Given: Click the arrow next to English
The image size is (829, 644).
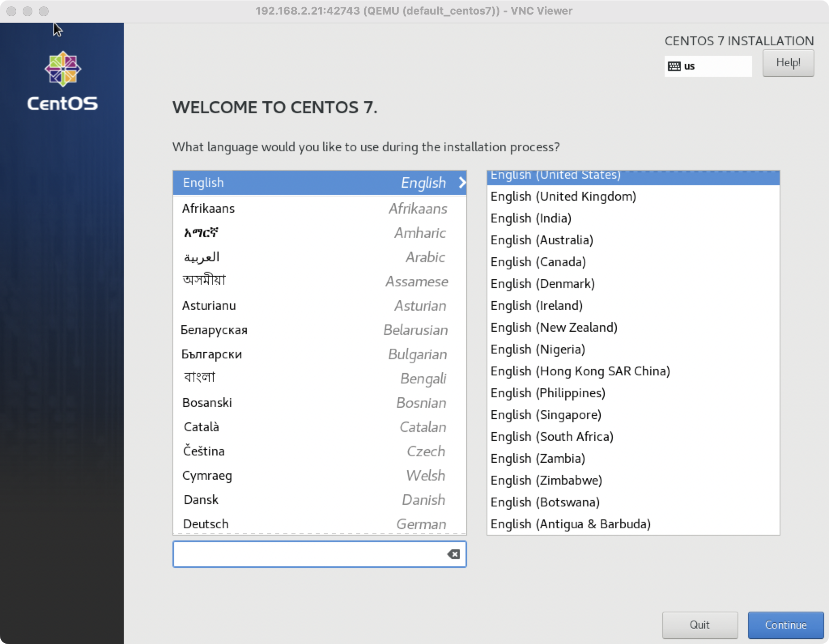Looking at the screenshot, I should tap(462, 183).
